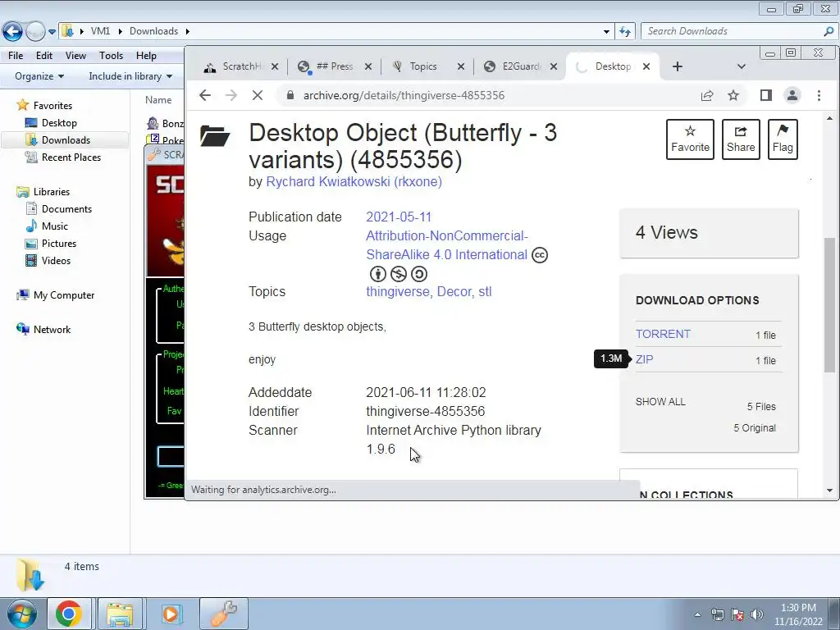
Task: Click the browser page vertical scrollbar
Action: coord(829,304)
